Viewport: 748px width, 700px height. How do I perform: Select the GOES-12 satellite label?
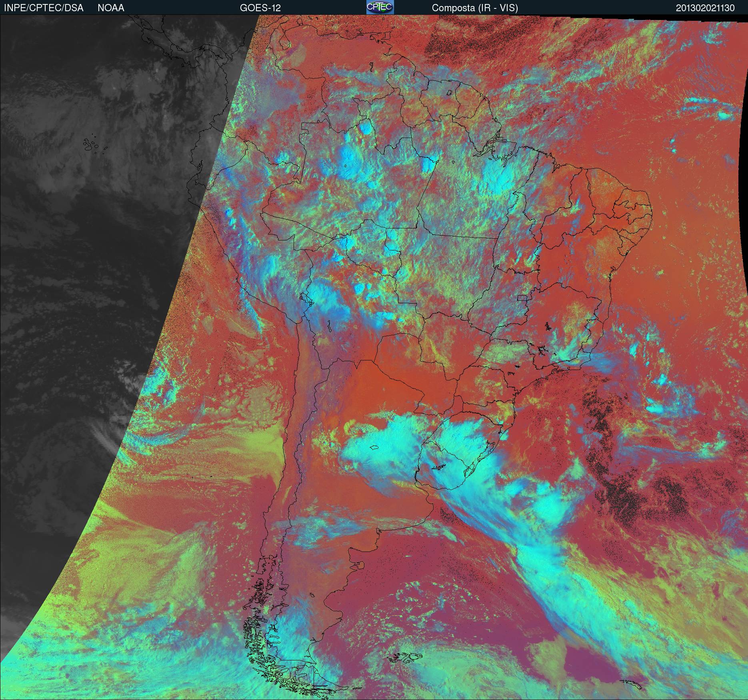point(260,8)
